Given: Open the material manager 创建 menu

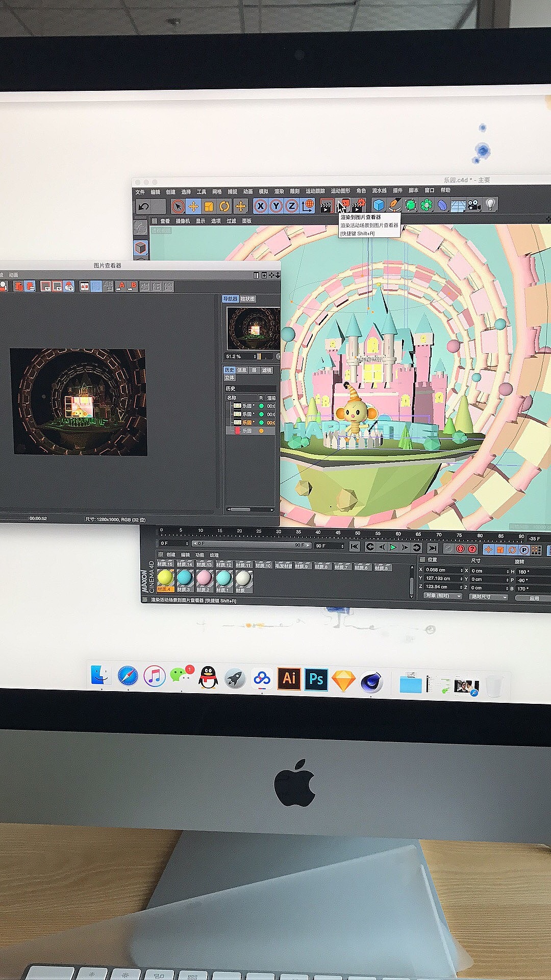Looking at the screenshot, I should click(171, 555).
